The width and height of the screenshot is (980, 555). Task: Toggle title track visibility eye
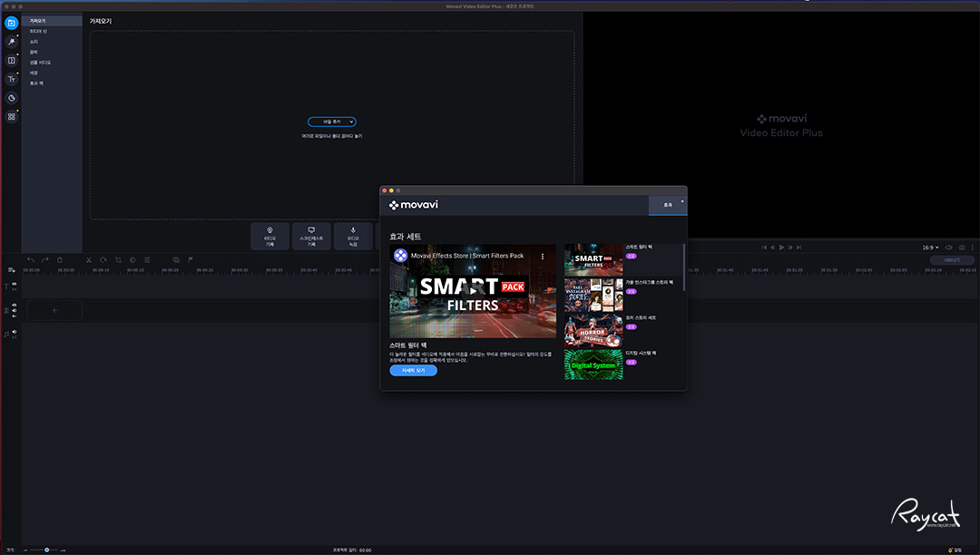point(15,284)
